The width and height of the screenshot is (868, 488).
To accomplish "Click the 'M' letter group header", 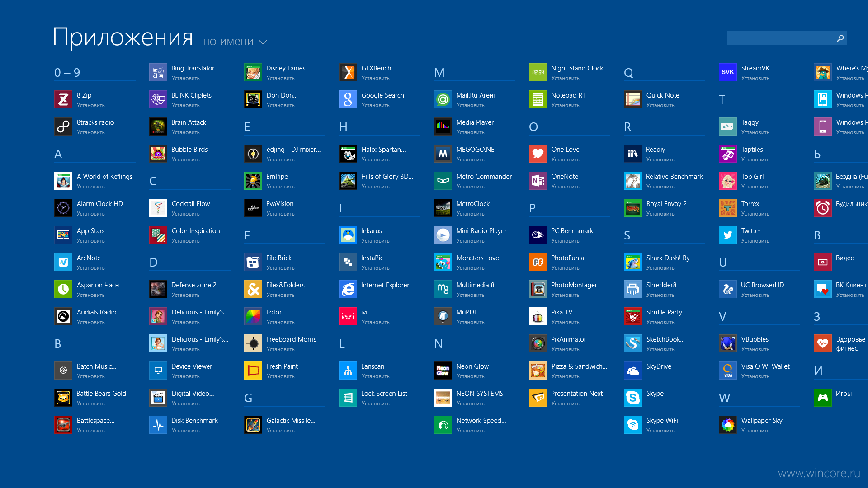I will tap(439, 73).
